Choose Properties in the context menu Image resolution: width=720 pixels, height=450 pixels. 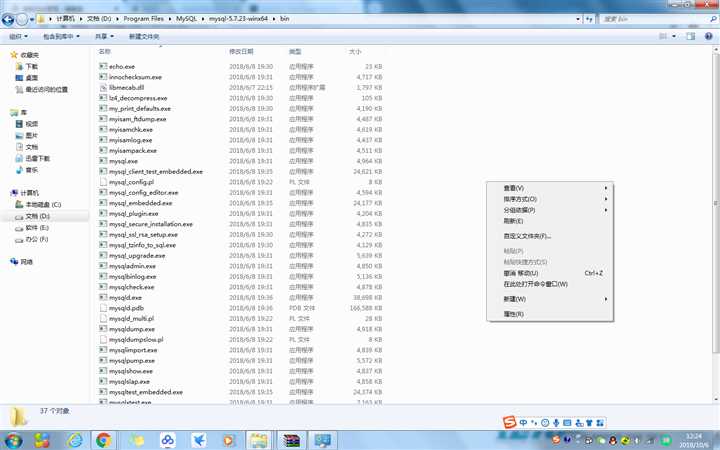point(550,314)
